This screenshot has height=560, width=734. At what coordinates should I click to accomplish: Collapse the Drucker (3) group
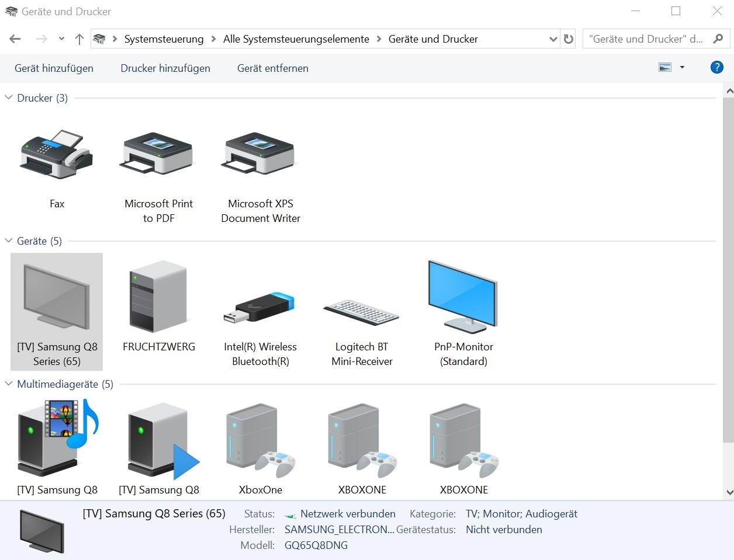[x=9, y=98]
